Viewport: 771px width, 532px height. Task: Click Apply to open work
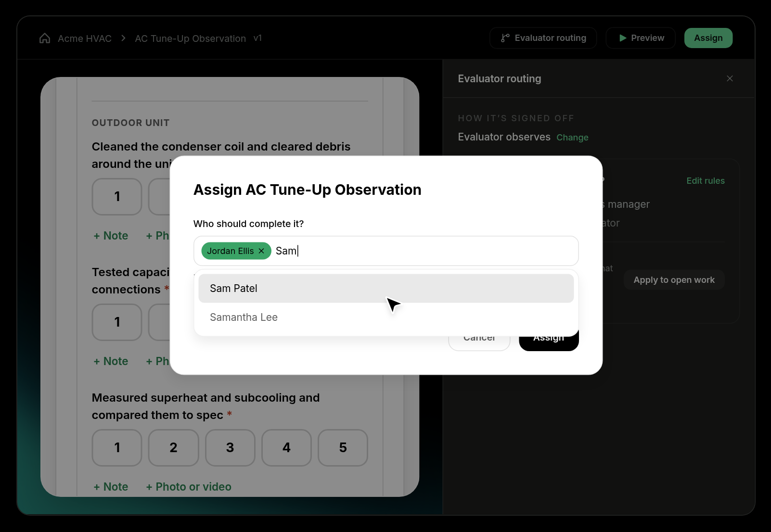[674, 280]
